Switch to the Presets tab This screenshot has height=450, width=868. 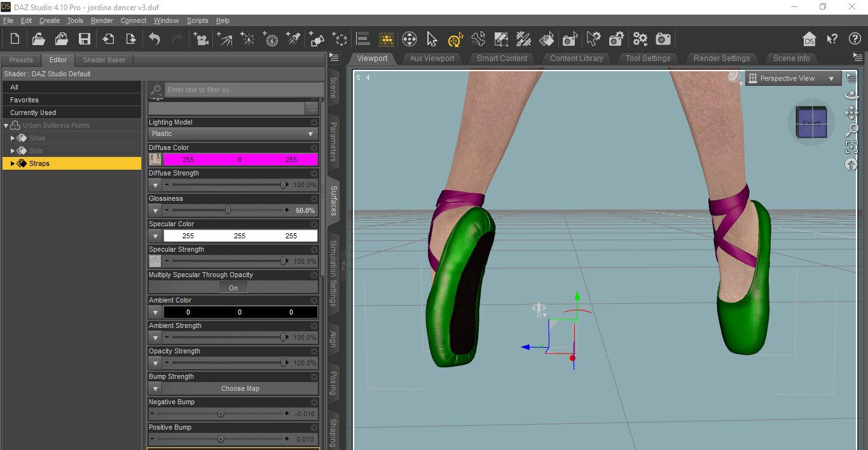21,60
